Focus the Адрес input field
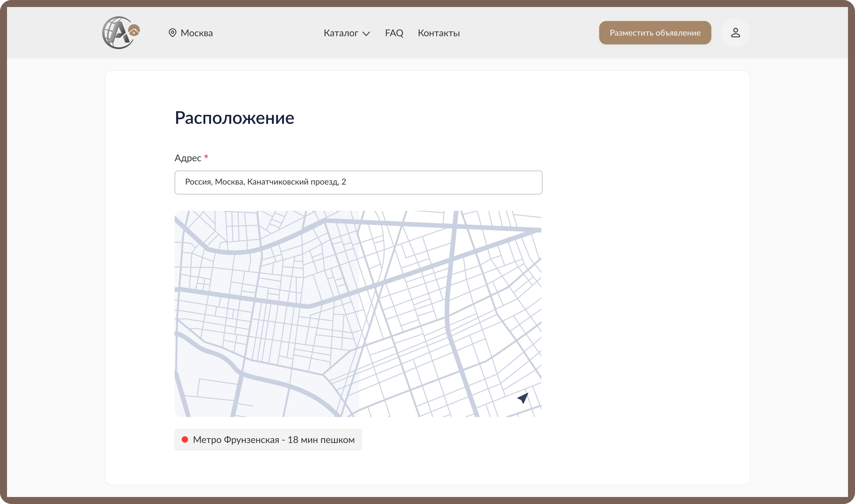This screenshot has width=855, height=504. point(358,183)
